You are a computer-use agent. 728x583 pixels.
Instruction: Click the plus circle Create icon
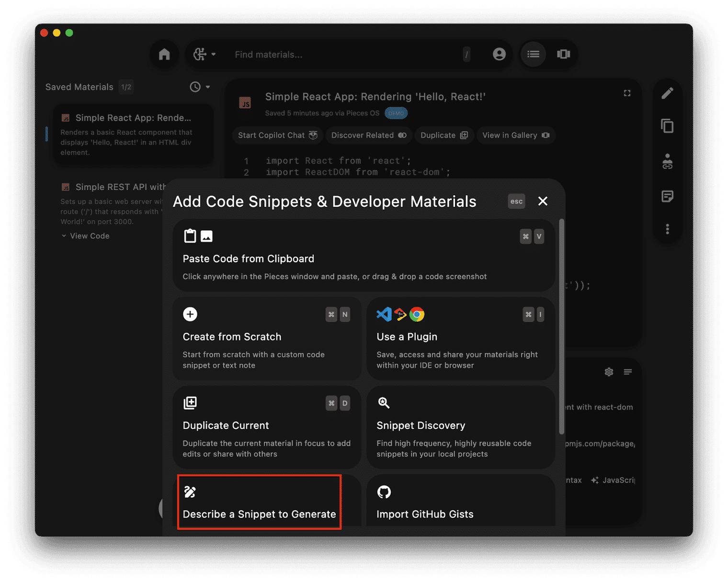coord(190,314)
